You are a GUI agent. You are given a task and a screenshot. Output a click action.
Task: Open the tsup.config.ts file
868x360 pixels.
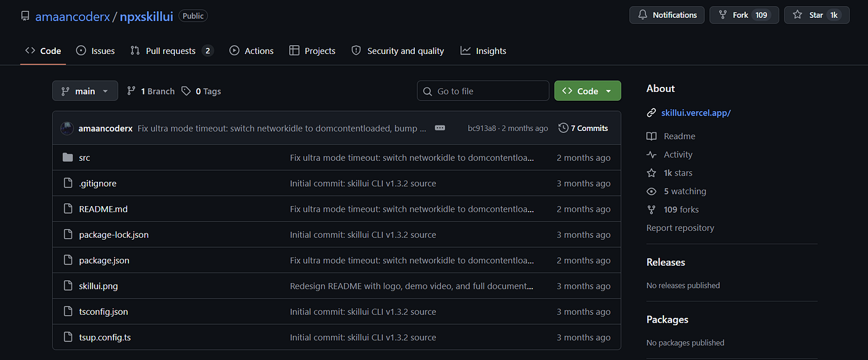(105, 338)
